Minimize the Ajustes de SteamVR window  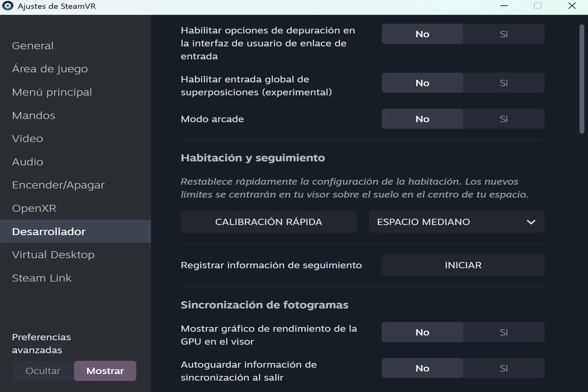point(504,6)
